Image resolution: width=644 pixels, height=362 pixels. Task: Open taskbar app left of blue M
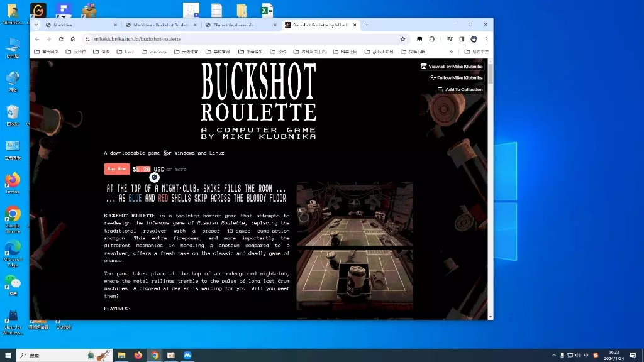(171, 356)
